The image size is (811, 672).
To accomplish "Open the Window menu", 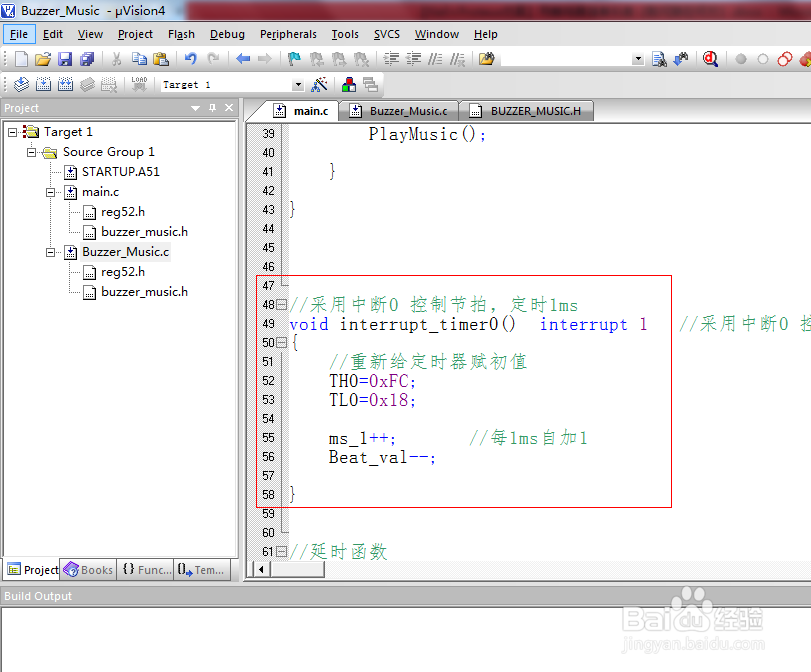I will (437, 34).
